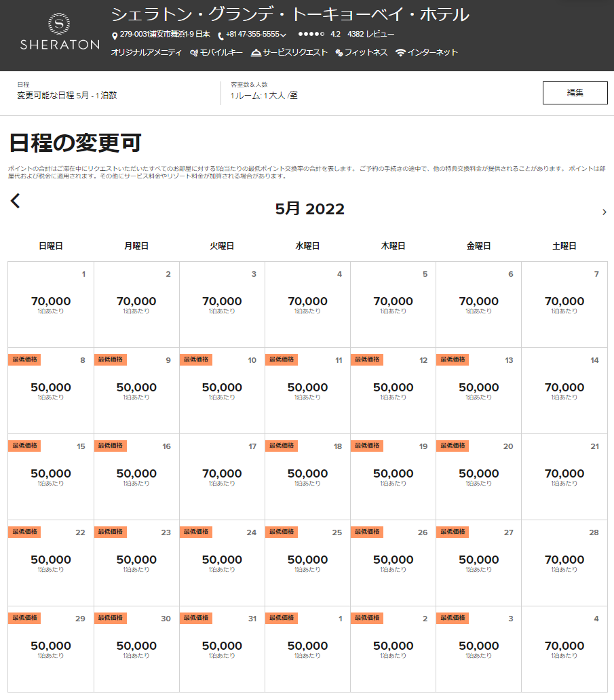Click the four-dot rating indicator

click(x=311, y=35)
